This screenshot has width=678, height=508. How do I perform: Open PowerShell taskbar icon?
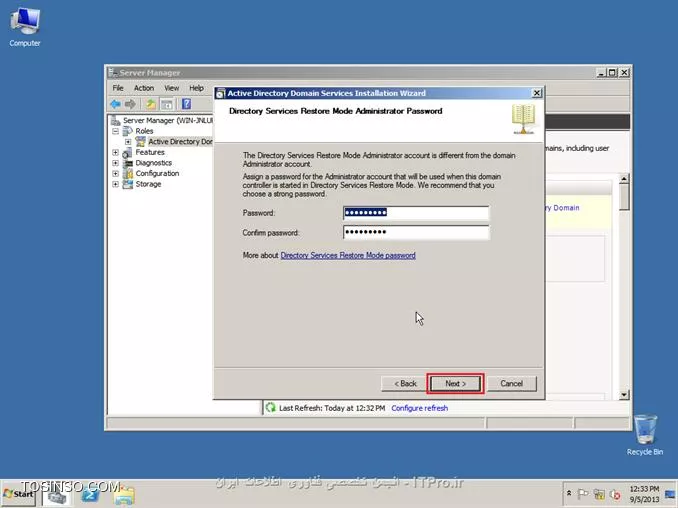click(90, 495)
